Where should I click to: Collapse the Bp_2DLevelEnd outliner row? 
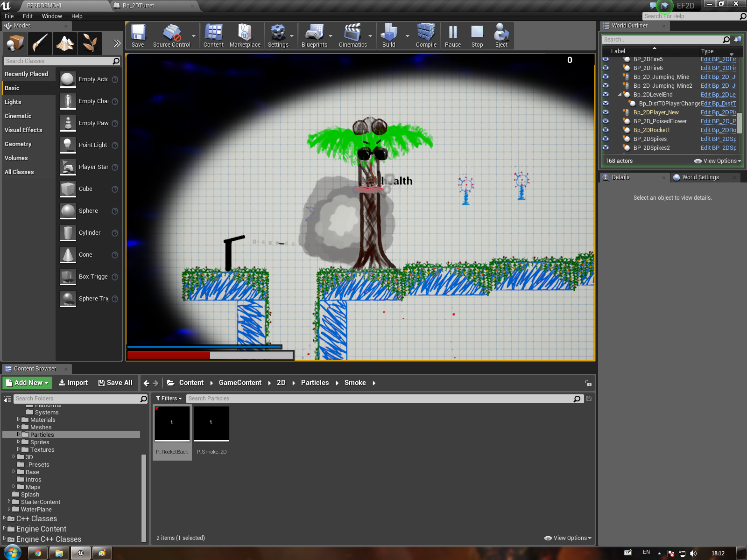pos(620,95)
